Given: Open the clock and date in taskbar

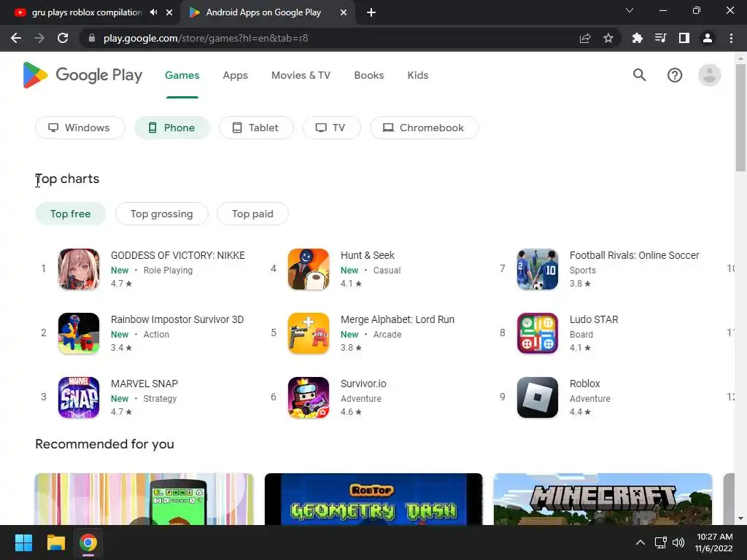Looking at the screenshot, I should coord(713,542).
